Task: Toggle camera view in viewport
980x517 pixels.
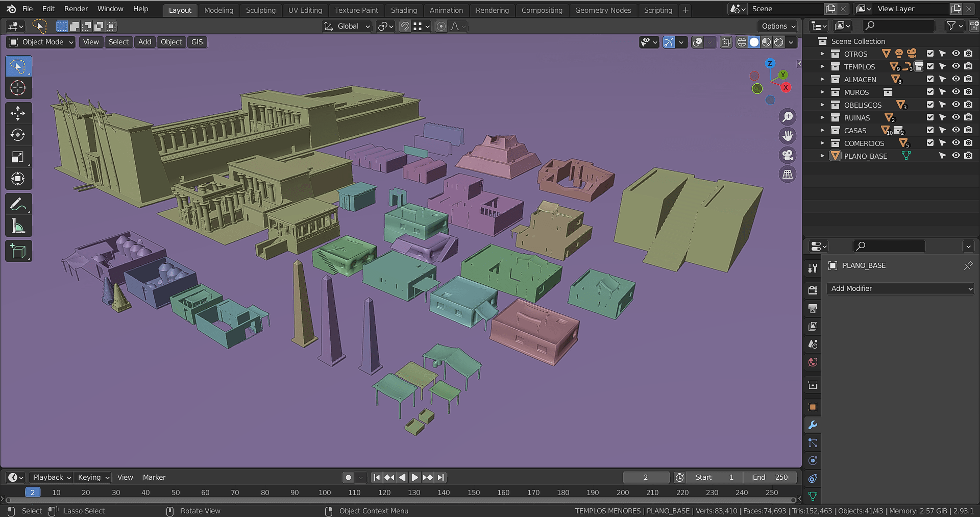Action: click(788, 155)
